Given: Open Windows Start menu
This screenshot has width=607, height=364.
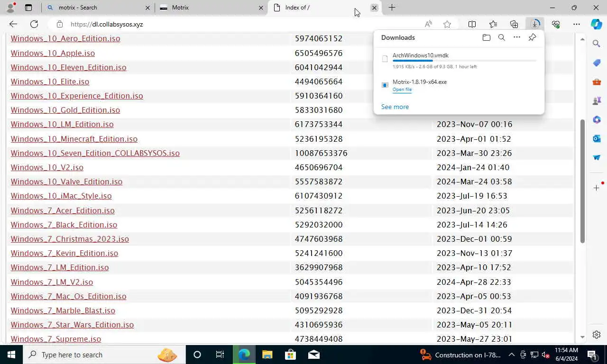Looking at the screenshot, I should pos(11,355).
